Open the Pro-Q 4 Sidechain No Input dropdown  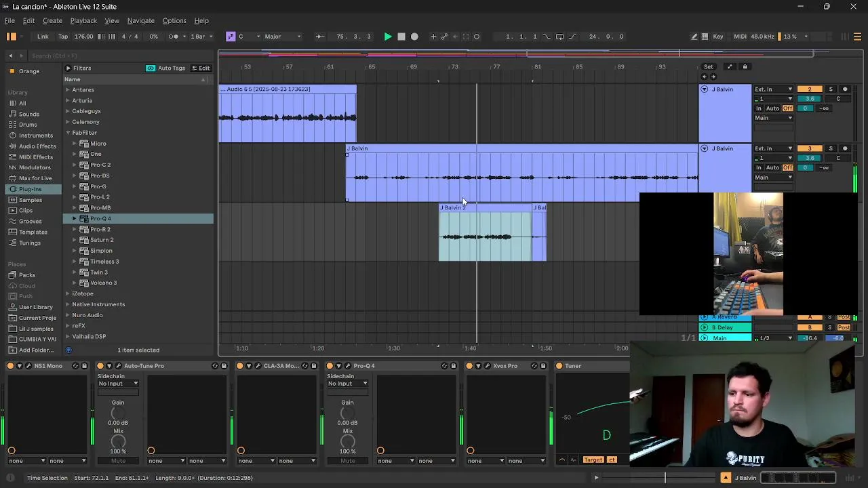[x=347, y=384]
